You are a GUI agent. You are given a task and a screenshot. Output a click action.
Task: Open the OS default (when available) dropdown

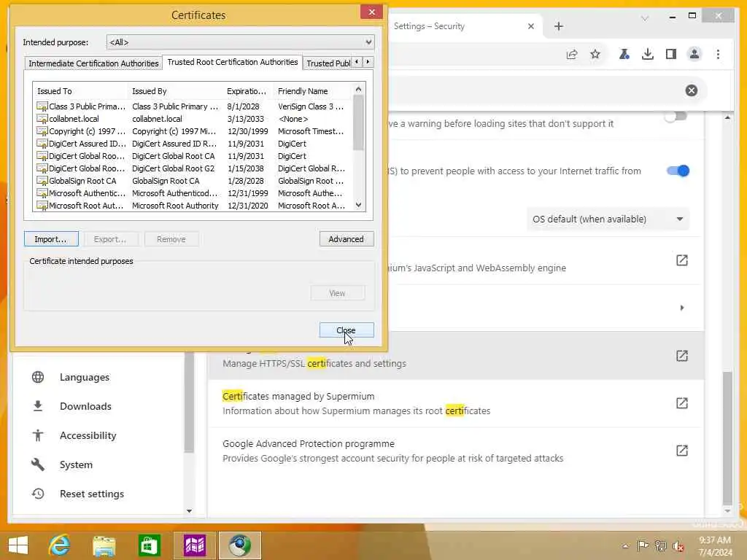[x=608, y=219]
